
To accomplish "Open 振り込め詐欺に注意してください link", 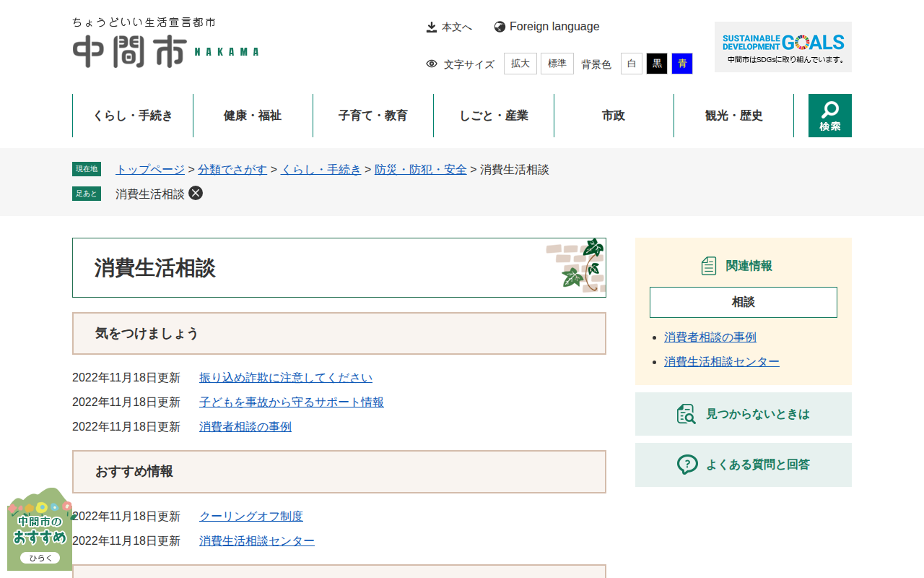I will (286, 378).
